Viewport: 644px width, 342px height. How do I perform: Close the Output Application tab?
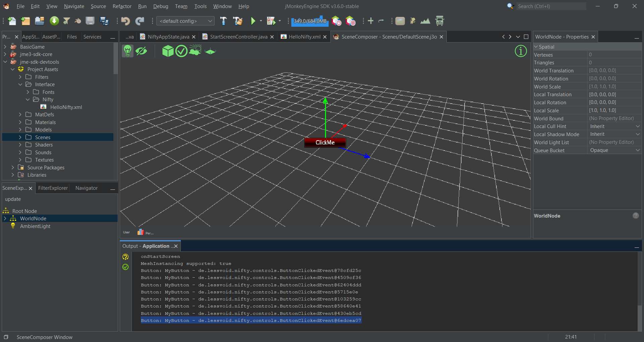coord(176,246)
